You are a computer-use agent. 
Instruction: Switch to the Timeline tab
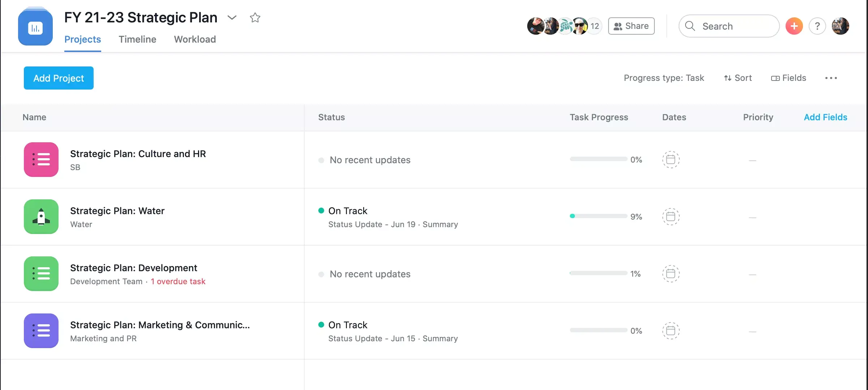(x=137, y=39)
